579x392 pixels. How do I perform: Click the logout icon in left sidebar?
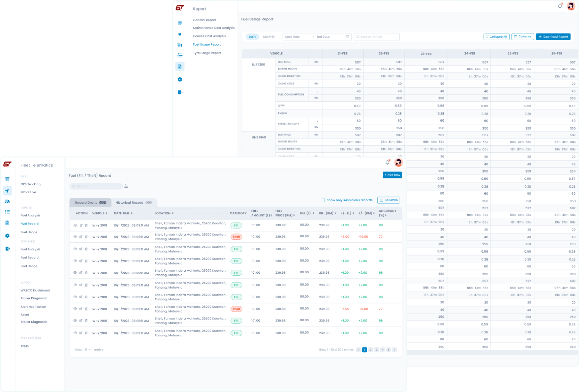tap(7, 249)
